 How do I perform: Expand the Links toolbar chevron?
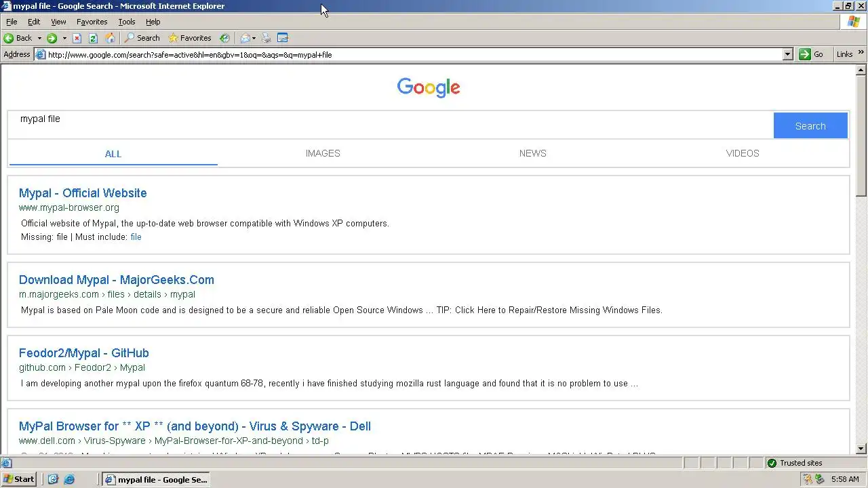click(862, 53)
